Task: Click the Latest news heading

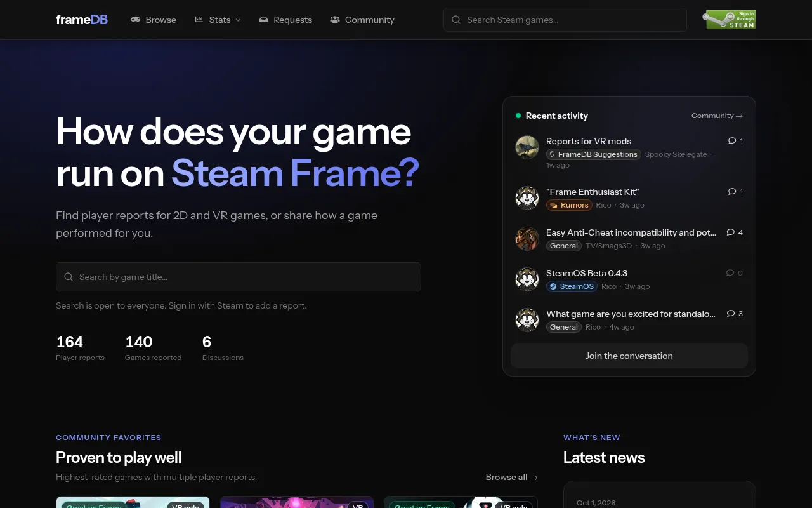Action: coord(604,458)
